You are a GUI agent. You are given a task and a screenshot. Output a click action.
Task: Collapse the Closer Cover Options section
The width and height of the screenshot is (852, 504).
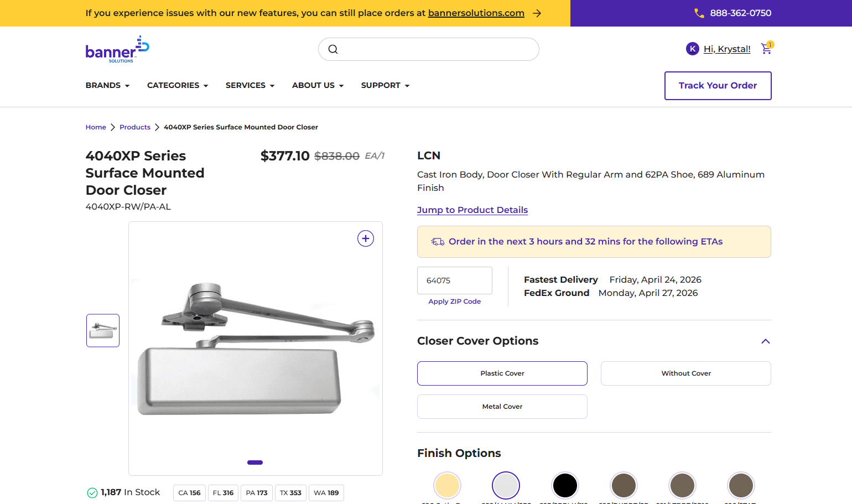pos(765,341)
